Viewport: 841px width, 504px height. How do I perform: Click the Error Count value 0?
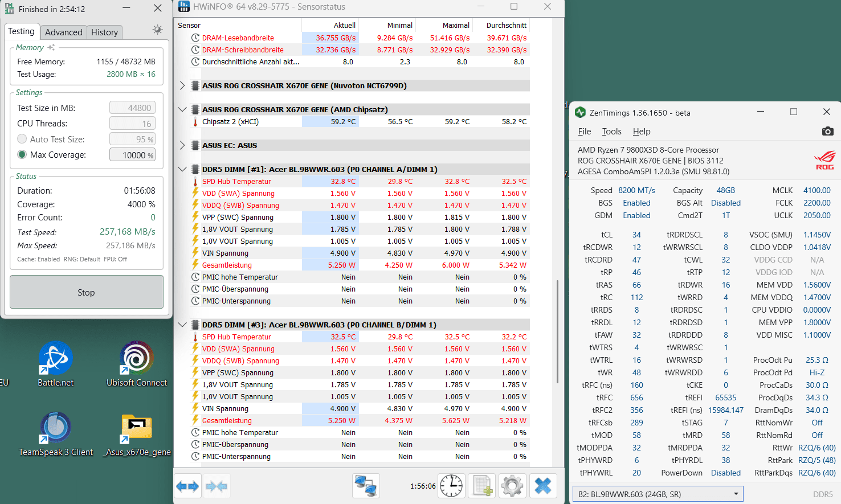point(153,218)
